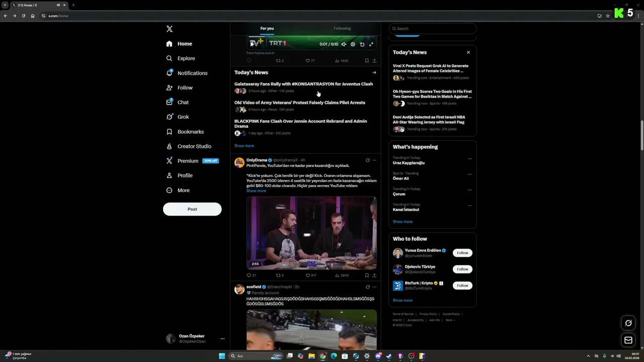Viewport: 644px width, 362px height.
Task: Click Show more under Today's News feed
Action: click(244, 146)
